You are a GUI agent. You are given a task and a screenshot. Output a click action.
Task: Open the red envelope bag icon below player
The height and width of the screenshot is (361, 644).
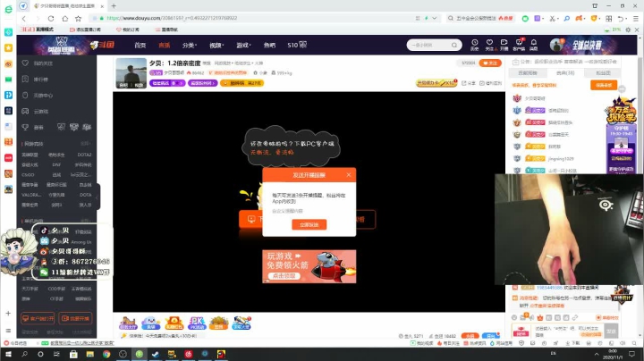coord(174,323)
